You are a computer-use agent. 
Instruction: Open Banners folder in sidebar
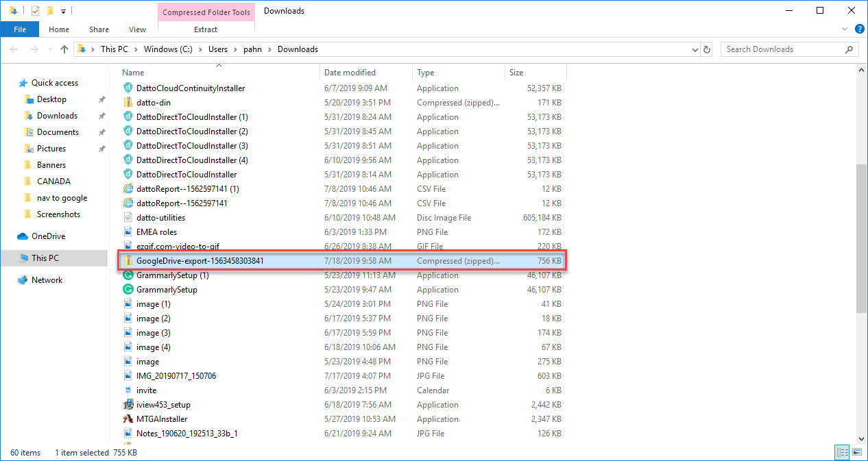coord(51,165)
